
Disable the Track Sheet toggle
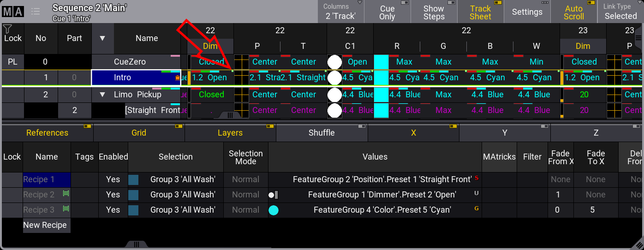480,12
